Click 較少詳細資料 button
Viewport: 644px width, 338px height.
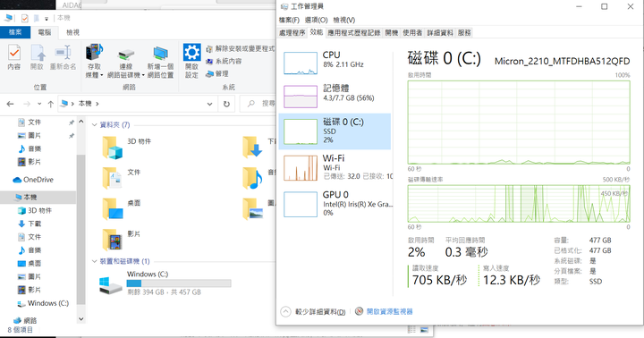(314, 312)
